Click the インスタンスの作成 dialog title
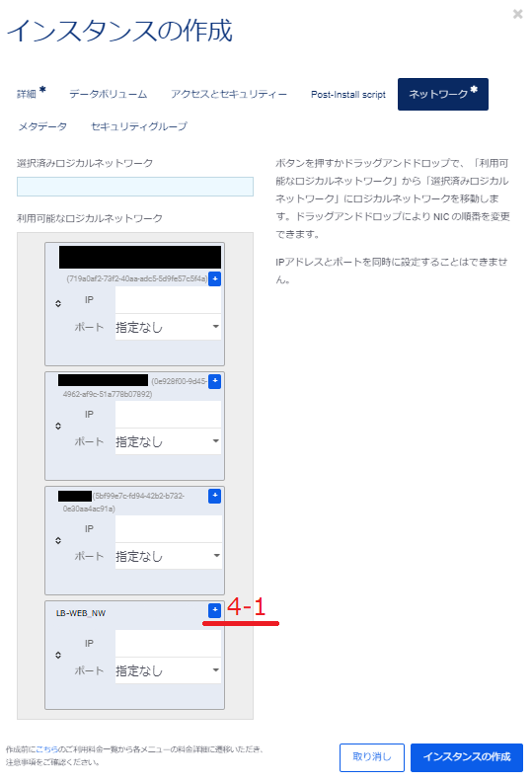 (119, 31)
